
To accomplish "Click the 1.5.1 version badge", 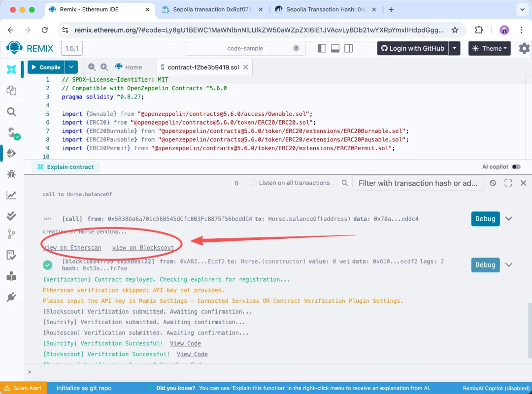I will pos(71,49).
